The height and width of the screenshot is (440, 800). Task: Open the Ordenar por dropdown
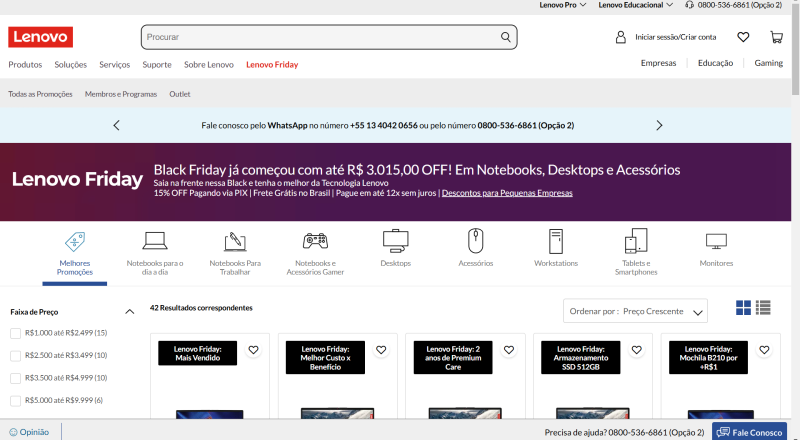635,311
